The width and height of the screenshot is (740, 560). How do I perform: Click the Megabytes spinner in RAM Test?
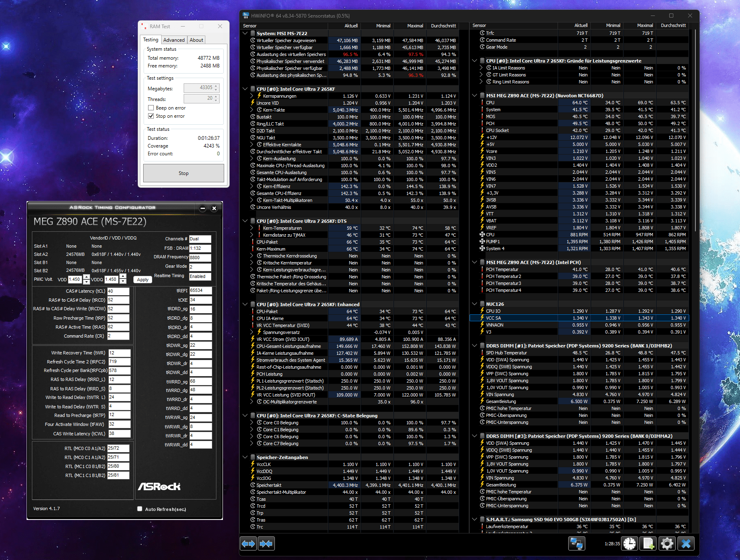(x=202, y=88)
